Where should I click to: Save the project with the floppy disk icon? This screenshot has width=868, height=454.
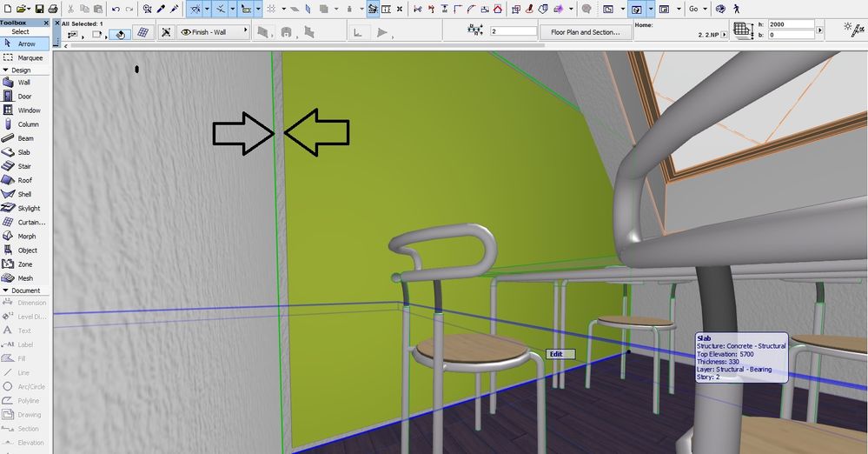39,9
